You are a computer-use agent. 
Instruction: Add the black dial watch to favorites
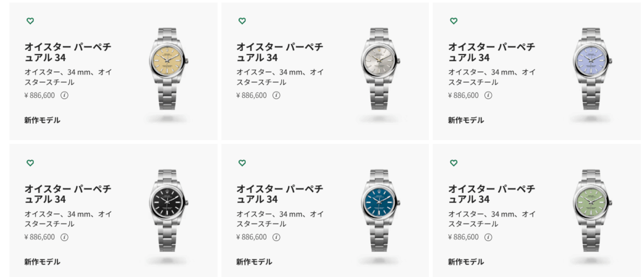(30, 163)
